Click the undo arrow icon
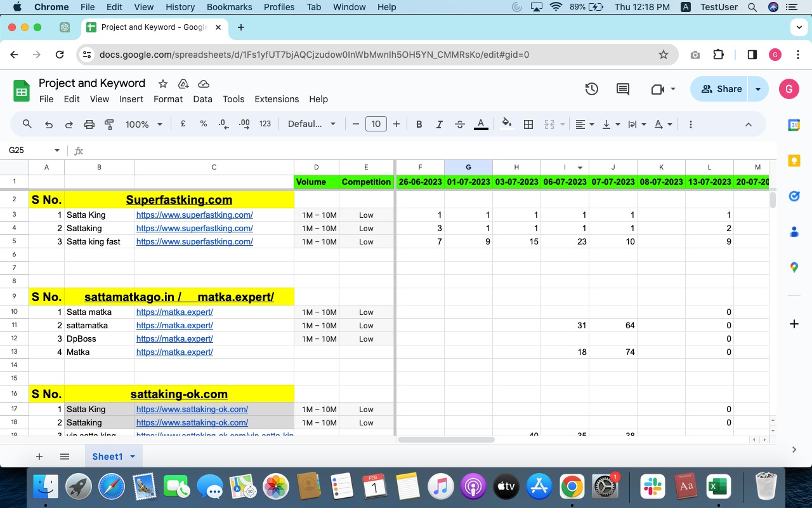The image size is (812, 508). pos(49,124)
